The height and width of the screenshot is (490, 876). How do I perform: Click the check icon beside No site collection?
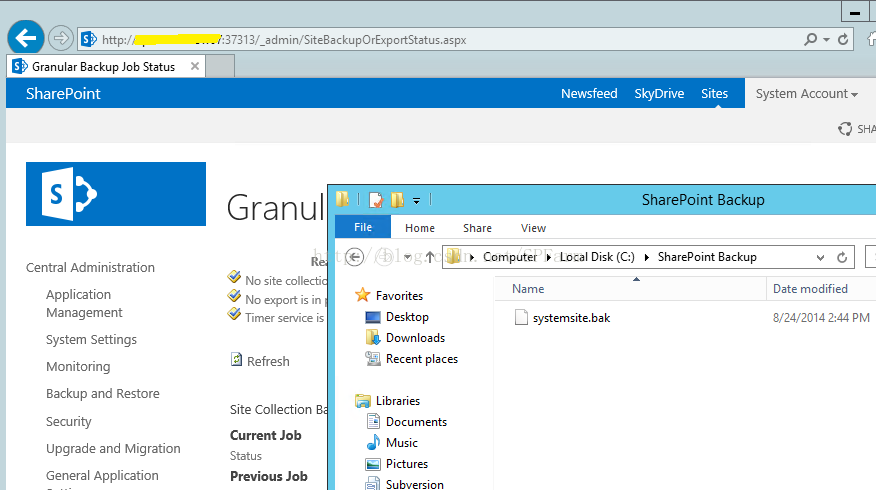pos(234,277)
